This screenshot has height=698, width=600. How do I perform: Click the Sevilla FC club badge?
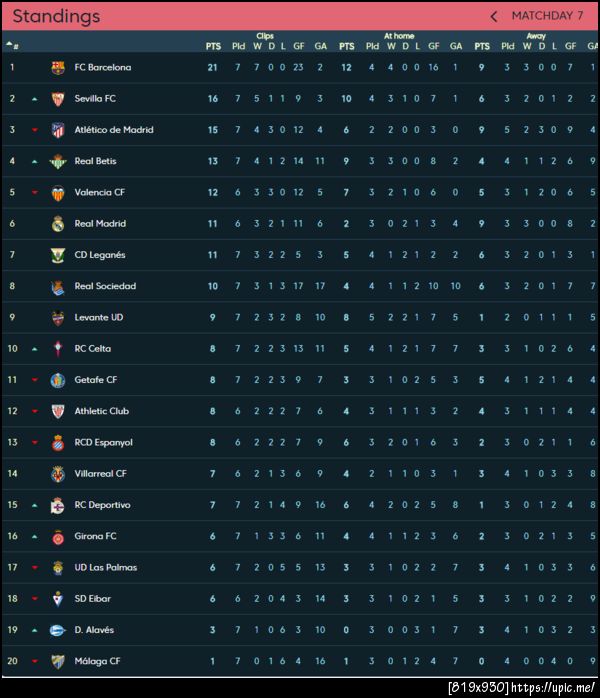(x=58, y=99)
